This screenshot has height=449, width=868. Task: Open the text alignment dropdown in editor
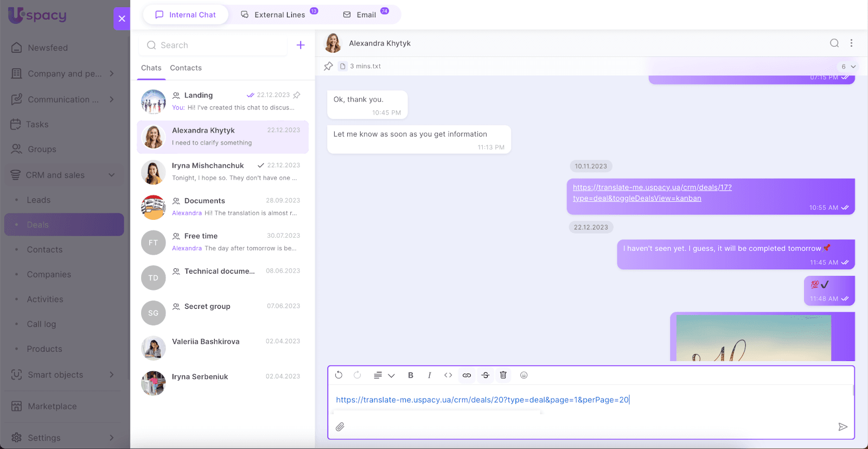coord(384,375)
